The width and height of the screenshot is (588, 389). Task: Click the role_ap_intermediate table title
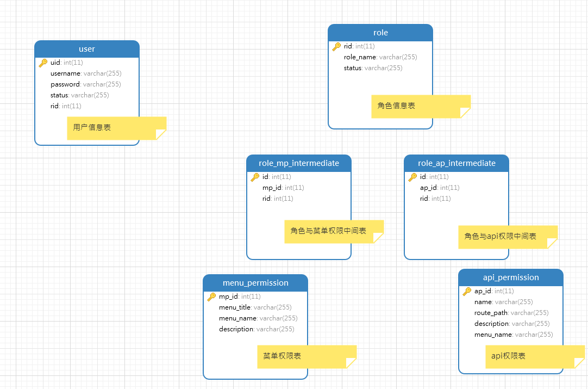coord(456,163)
